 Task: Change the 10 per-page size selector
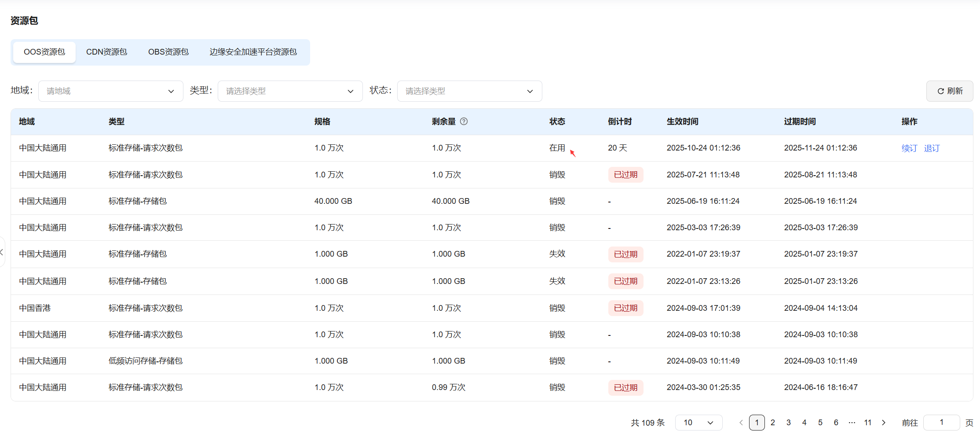(x=698, y=423)
